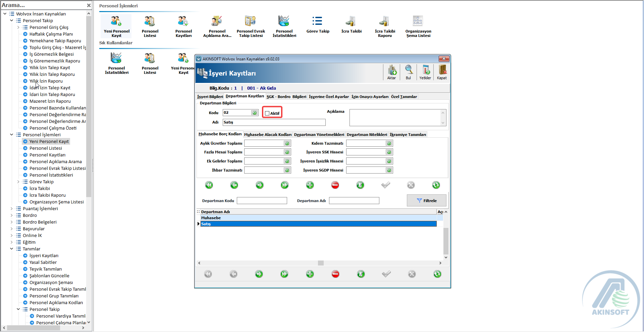Go to next department record (upper navigator)
Screen dimensions: 644x332
click(260, 185)
